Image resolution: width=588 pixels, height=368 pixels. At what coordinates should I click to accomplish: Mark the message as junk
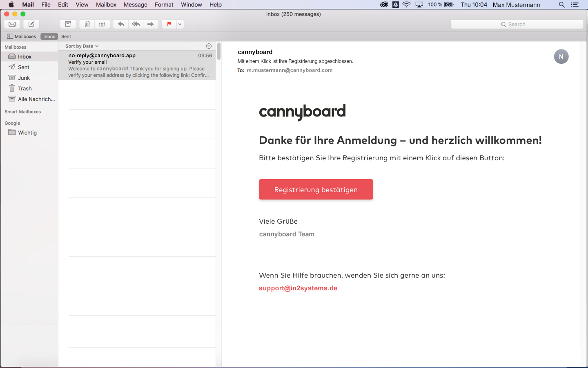coord(102,24)
